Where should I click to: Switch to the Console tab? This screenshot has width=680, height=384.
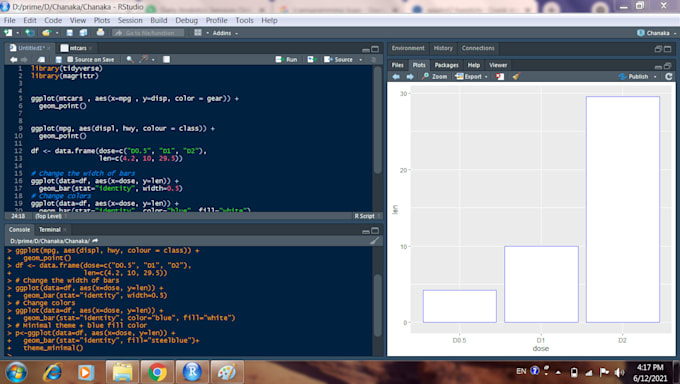20,230
